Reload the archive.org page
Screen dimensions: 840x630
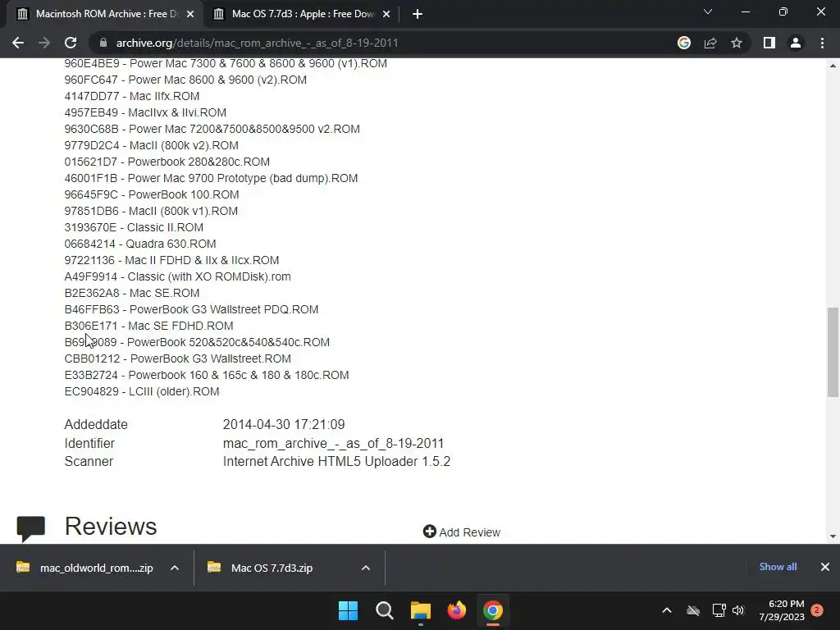[71, 43]
